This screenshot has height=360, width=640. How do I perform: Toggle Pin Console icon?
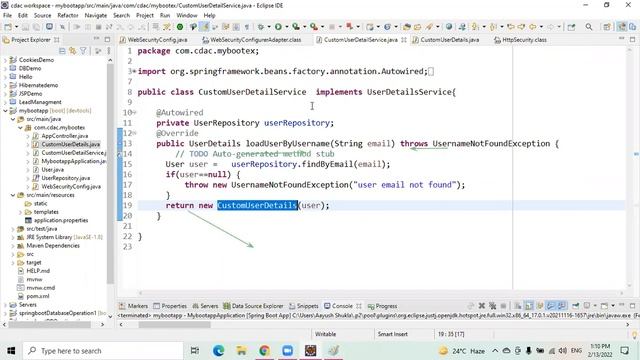(x=576, y=305)
